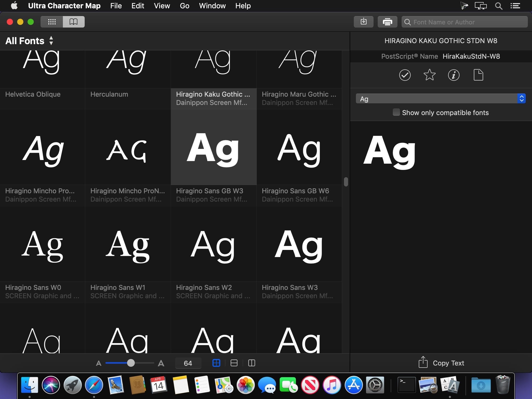Select Hiragino Sans W1 font name
Image resolution: width=532 pixels, height=399 pixels.
[x=118, y=288]
